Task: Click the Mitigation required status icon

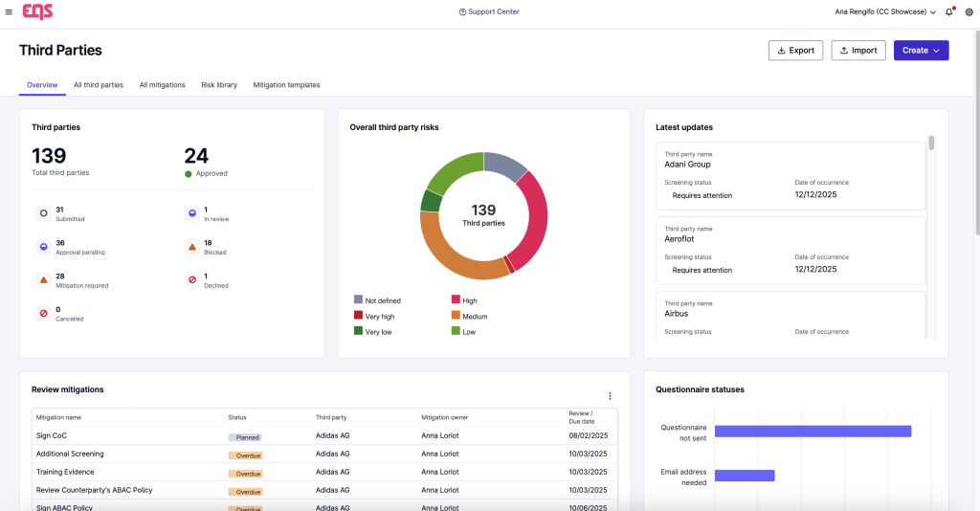Action: point(43,280)
